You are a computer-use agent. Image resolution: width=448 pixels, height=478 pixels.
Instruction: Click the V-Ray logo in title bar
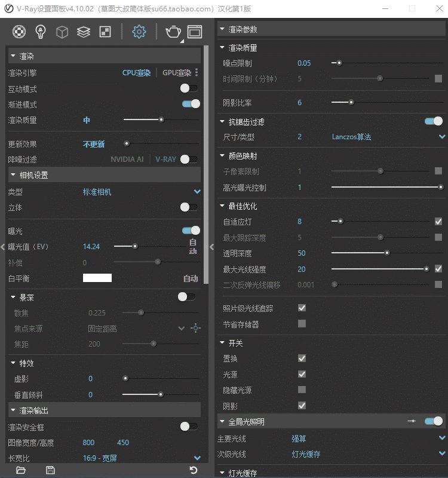tap(9, 8)
